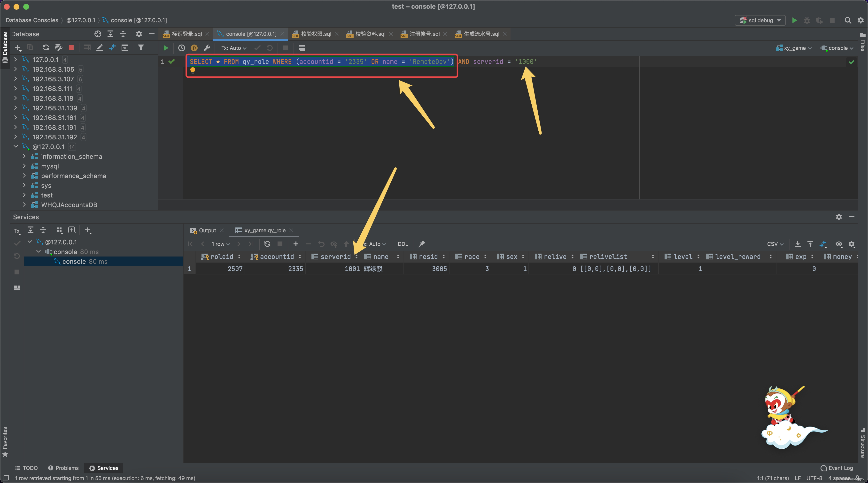The image size is (868, 483).
Task: Open Database panel settings gear
Action: [x=139, y=34]
